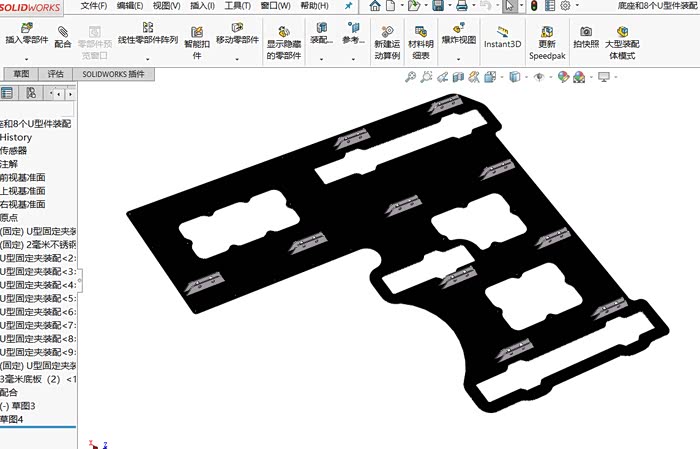
Task: Open the 帮助(H) menu
Action: coord(314,6)
